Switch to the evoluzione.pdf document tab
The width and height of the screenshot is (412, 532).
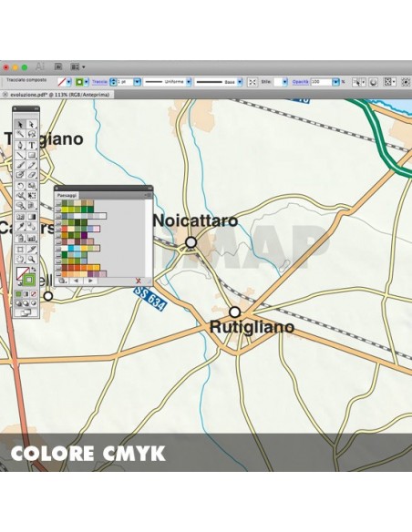(x=60, y=95)
